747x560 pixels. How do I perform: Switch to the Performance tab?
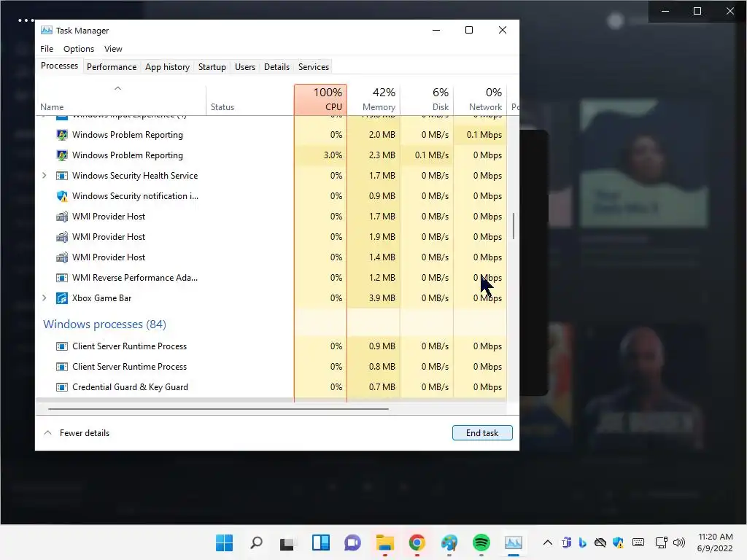tap(112, 67)
